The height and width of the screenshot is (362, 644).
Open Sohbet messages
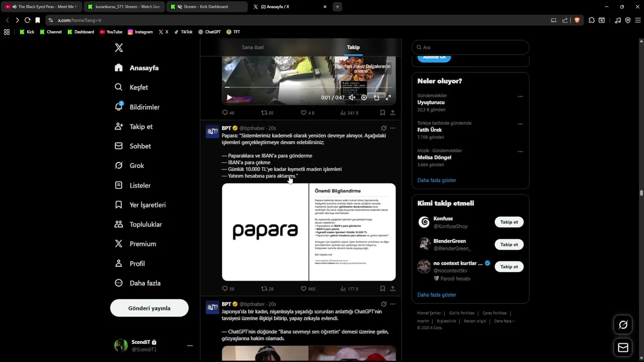[133, 146]
